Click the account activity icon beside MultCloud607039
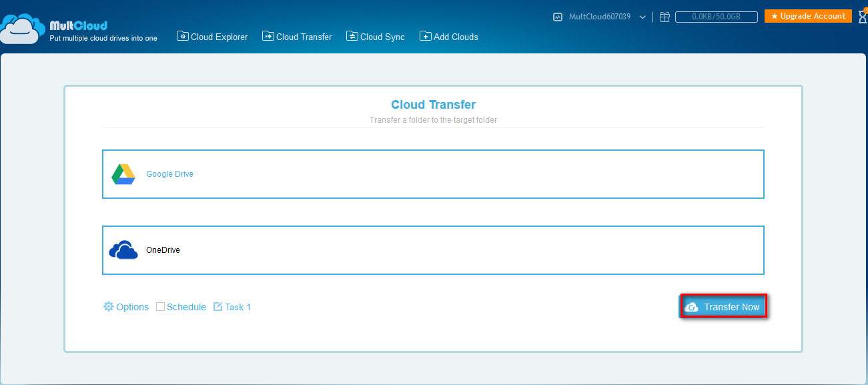 coord(558,17)
